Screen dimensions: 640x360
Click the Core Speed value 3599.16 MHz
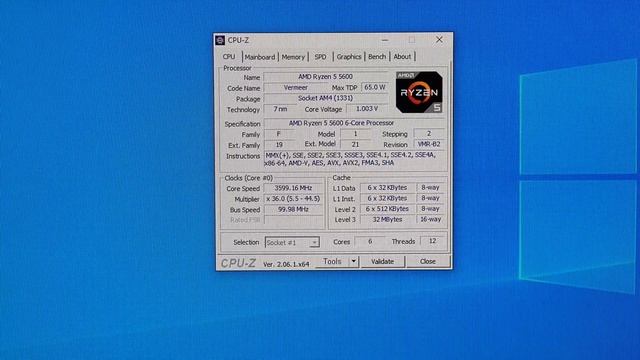(293, 188)
